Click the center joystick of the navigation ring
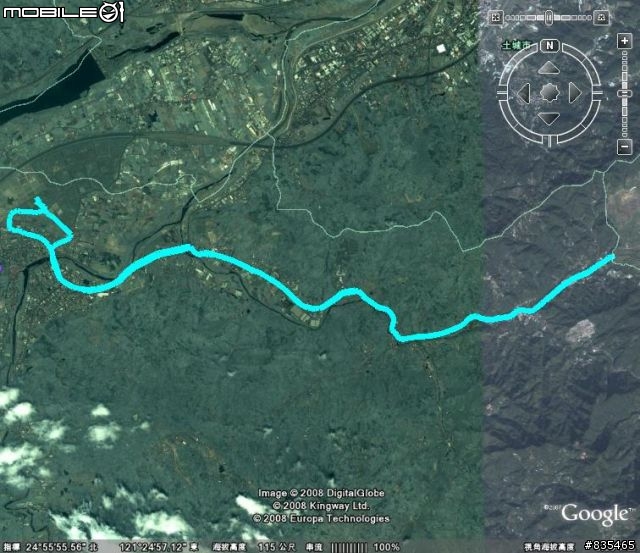This screenshot has width=640, height=553. [549, 93]
